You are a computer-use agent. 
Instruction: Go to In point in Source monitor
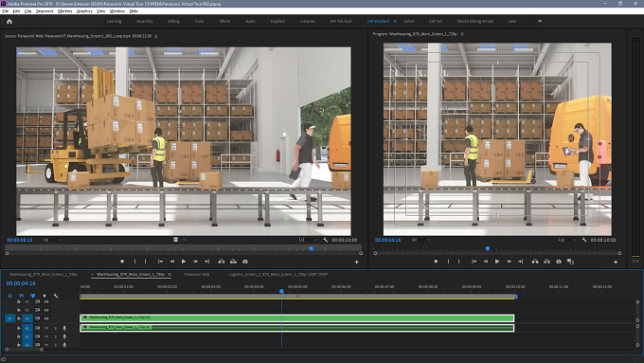pos(161,262)
